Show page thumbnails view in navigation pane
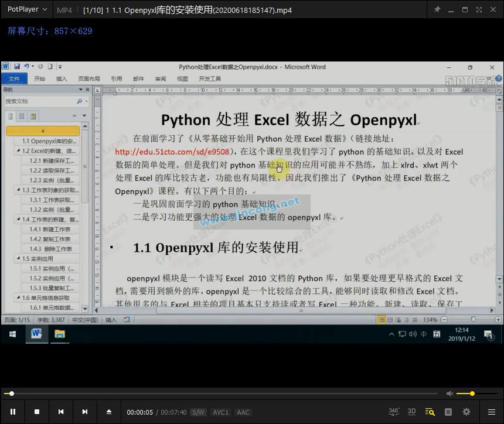 click(x=22, y=117)
